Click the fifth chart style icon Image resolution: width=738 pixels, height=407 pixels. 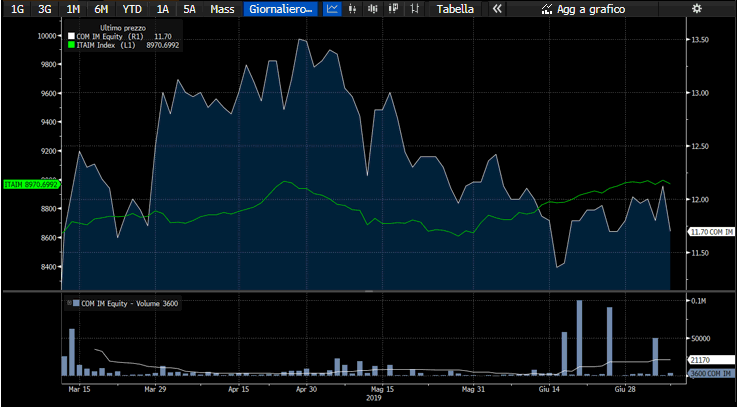click(413, 9)
